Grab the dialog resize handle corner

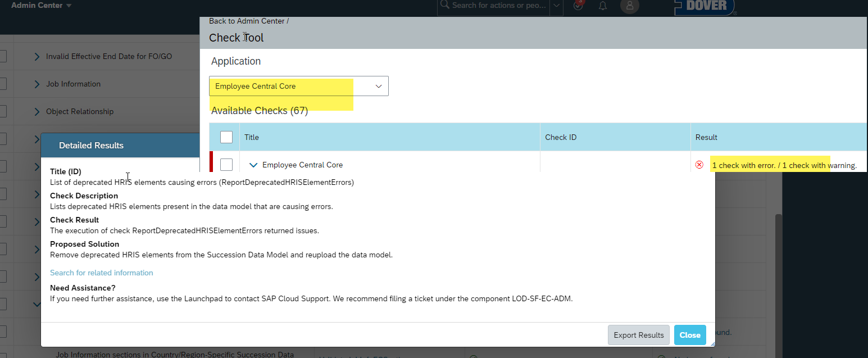point(712,343)
